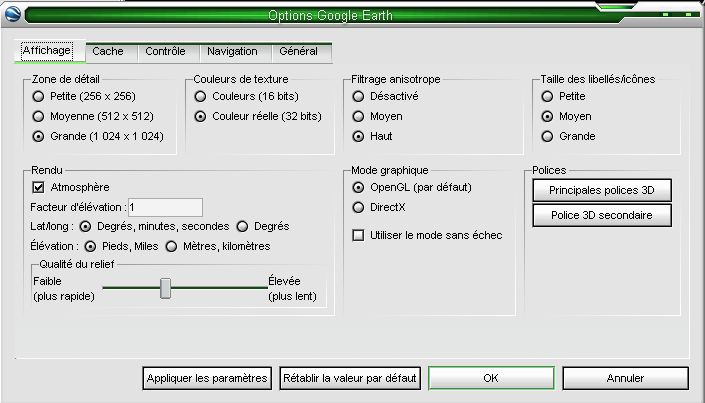Switch to the Affichage tab
The width and height of the screenshot is (705, 403).
tap(50, 51)
